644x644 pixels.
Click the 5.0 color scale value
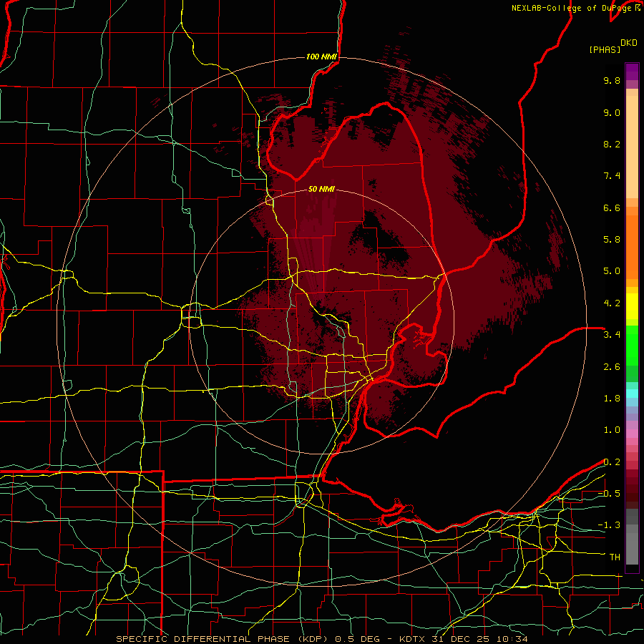(612, 271)
